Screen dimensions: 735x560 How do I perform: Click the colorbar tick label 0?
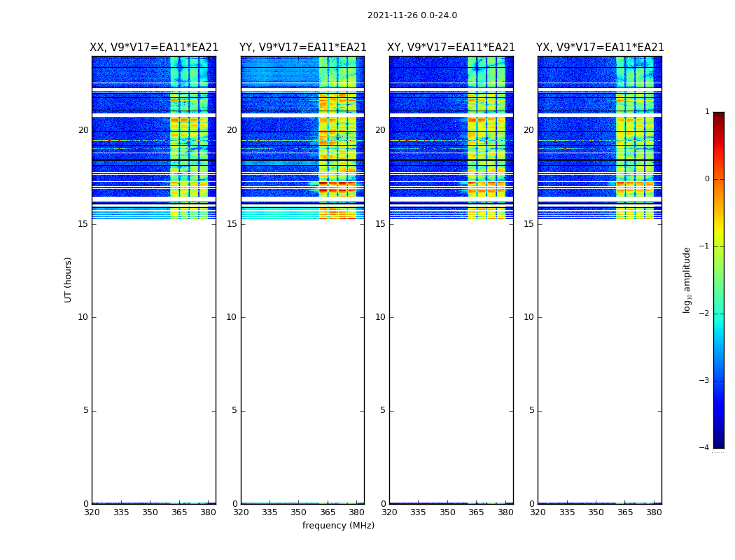[706, 179]
